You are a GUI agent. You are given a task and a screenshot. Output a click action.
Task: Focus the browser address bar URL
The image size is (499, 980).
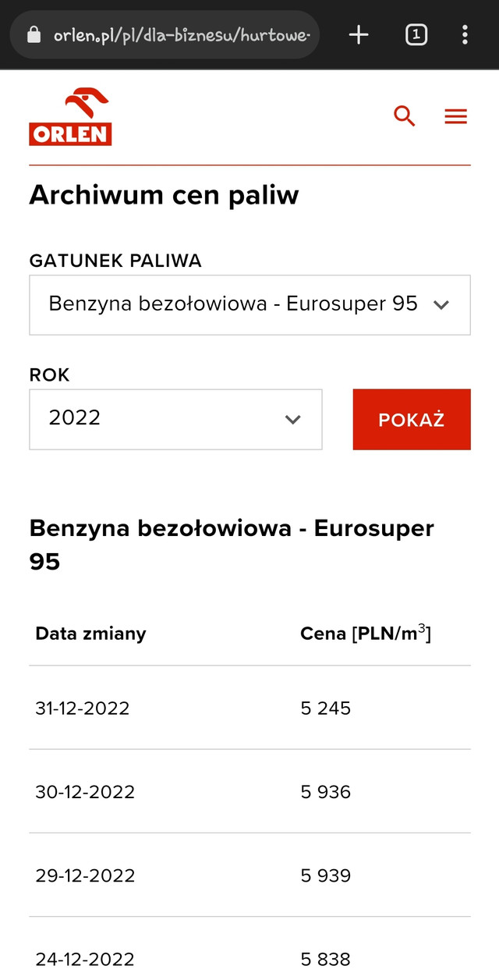(x=182, y=35)
